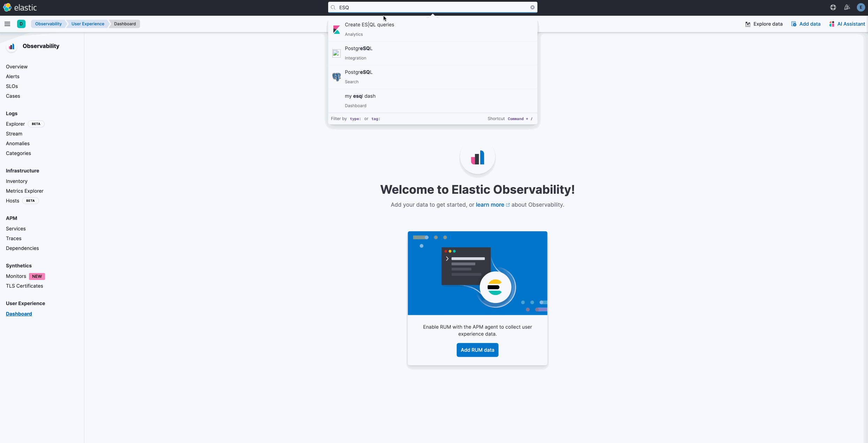Click the learn more link
This screenshot has height=443, width=868.
[x=490, y=205]
